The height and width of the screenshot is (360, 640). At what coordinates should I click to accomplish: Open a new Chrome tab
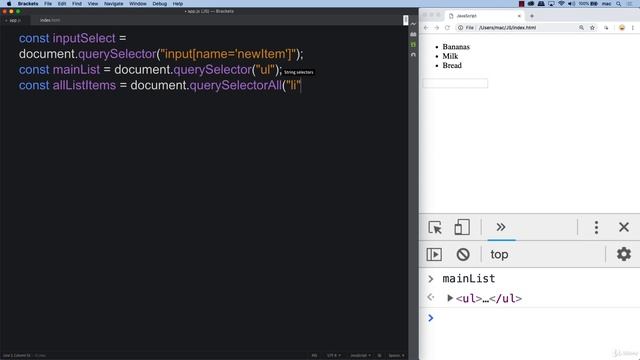(x=532, y=16)
